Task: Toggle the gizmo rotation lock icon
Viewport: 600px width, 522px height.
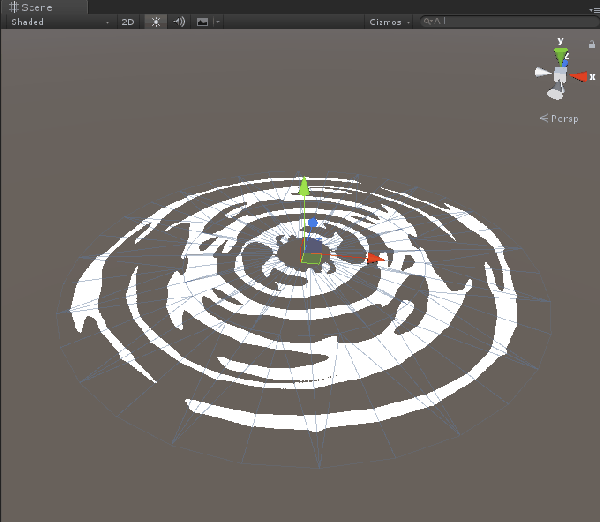Action: pyautogui.click(x=591, y=45)
